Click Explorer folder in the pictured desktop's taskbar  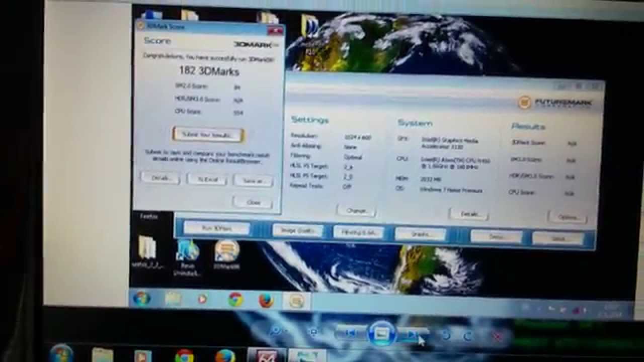point(173,299)
